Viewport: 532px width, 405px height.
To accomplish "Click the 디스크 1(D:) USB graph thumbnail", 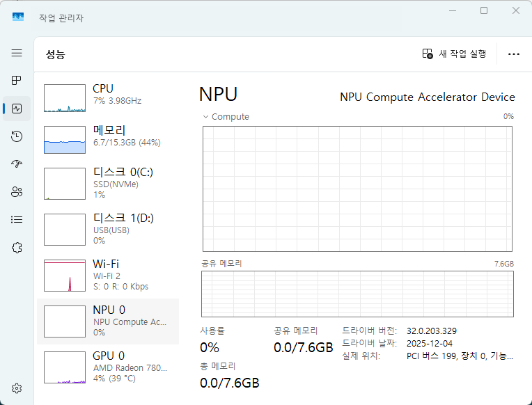I will [65, 229].
